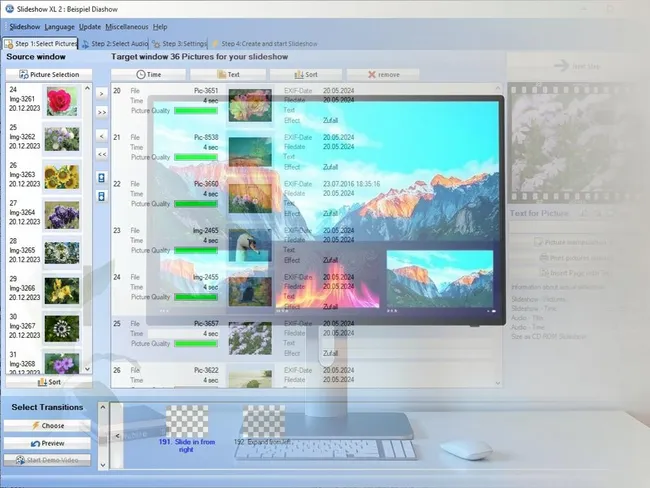Click transitions strip left < arrow
Viewport: 650px width, 488px height.
pyautogui.click(x=117, y=436)
